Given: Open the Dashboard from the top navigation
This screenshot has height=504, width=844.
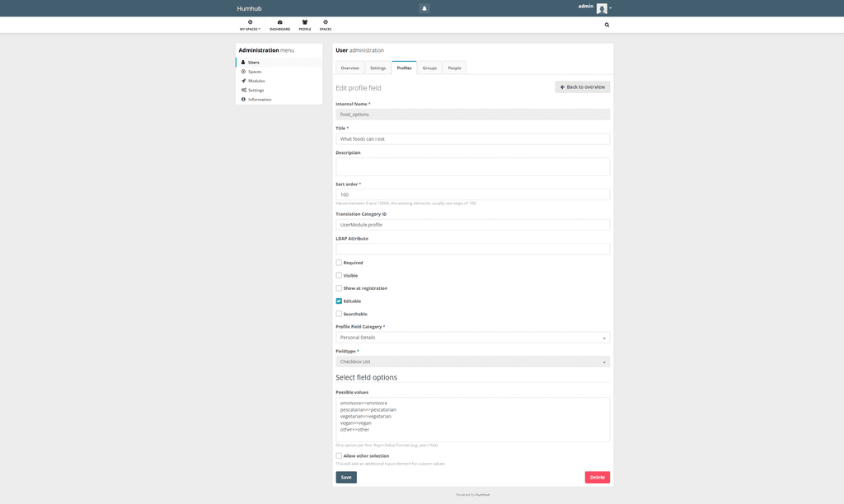Looking at the screenshot, I should coord(279,26).
